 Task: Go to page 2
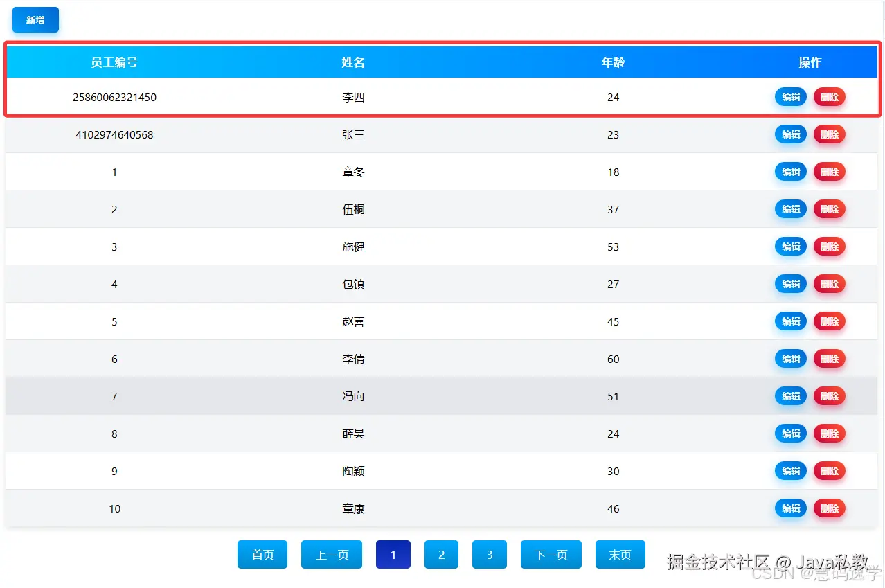point(441,555)
